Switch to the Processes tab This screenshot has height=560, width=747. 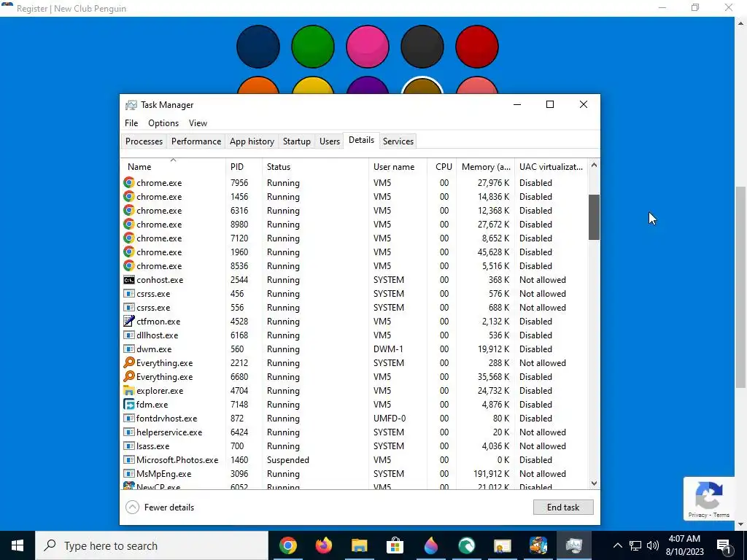[144, 141]
